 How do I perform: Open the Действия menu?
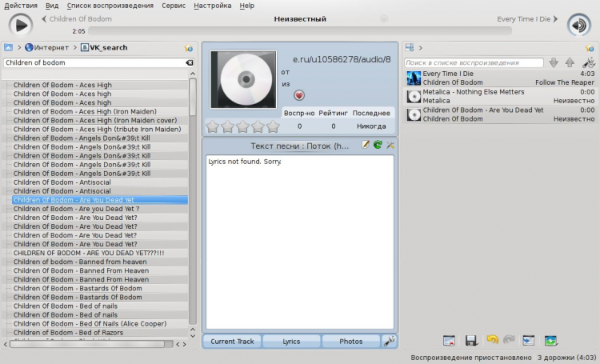tap(21, 6)
